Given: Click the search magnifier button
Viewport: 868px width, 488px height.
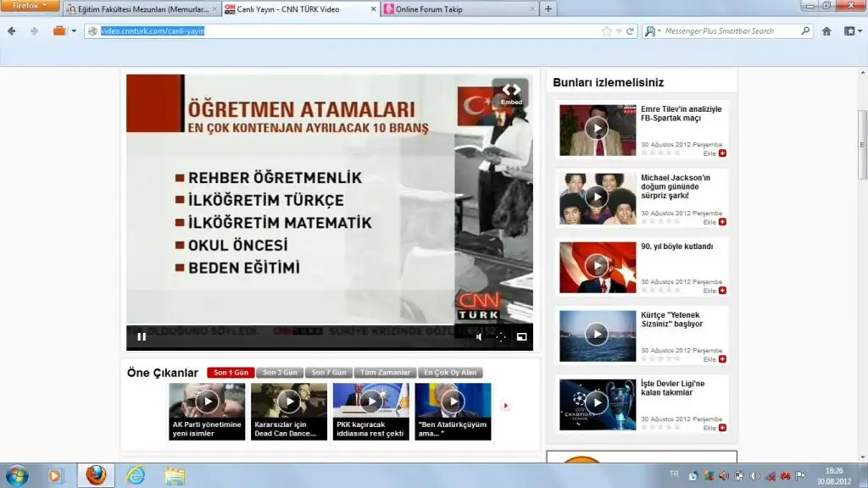Looking at the screenshot, I should (x=805, y=31).
